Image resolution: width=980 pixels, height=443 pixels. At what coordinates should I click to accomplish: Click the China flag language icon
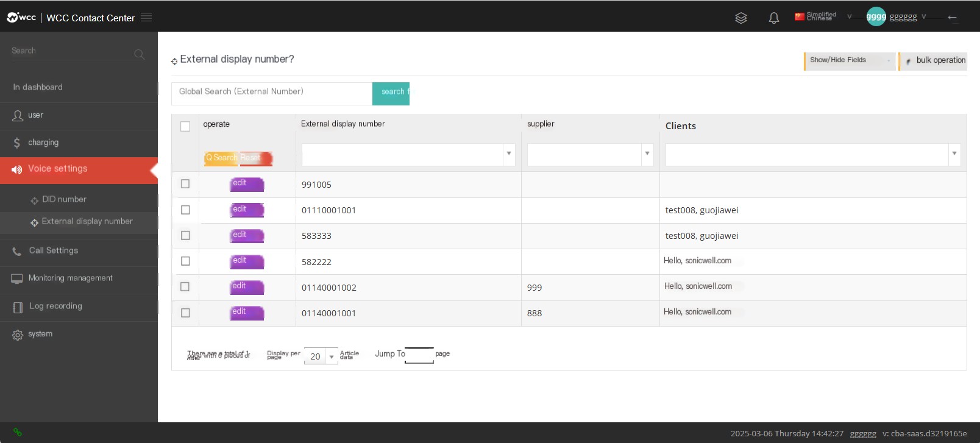(800, 16)
